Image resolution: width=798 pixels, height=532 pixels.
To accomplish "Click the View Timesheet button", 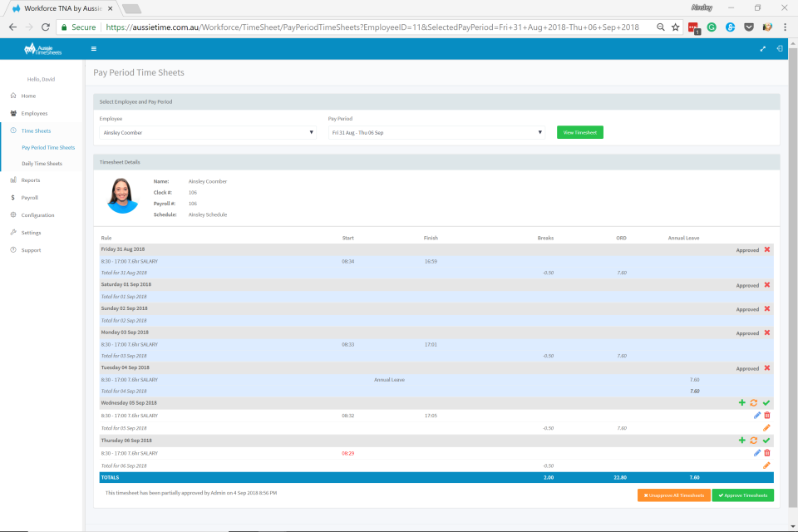I will tap(579, 131).
